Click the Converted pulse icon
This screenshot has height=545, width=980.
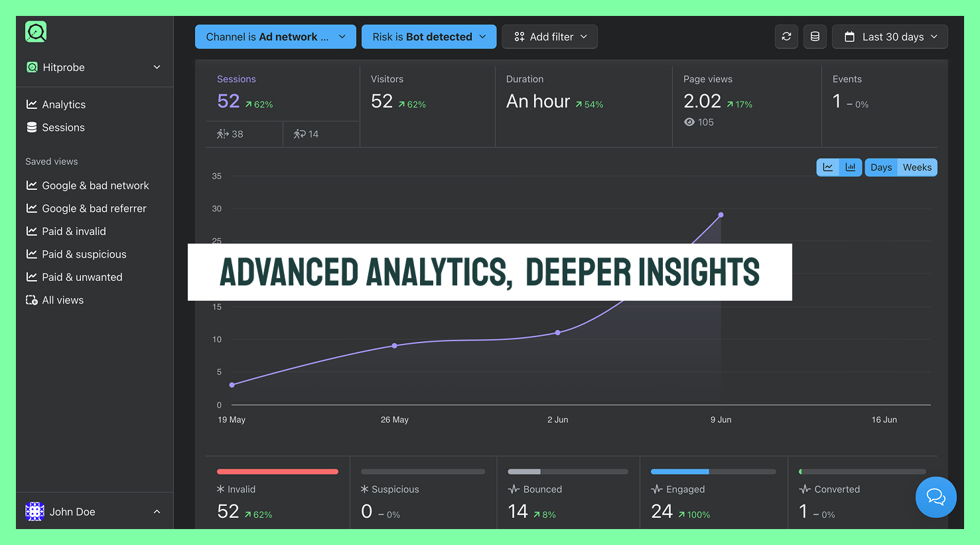point(805,489)
